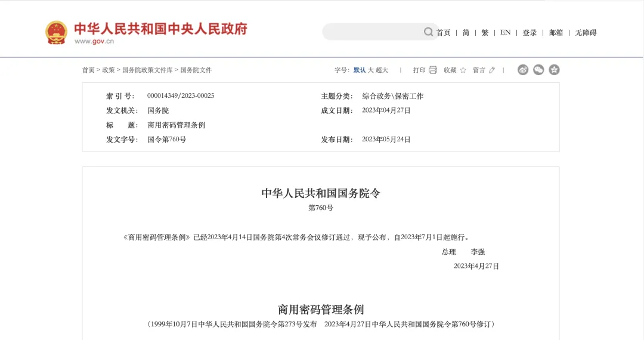
Task: Click the 主题分类 label
Action: (x=337, y=96)
